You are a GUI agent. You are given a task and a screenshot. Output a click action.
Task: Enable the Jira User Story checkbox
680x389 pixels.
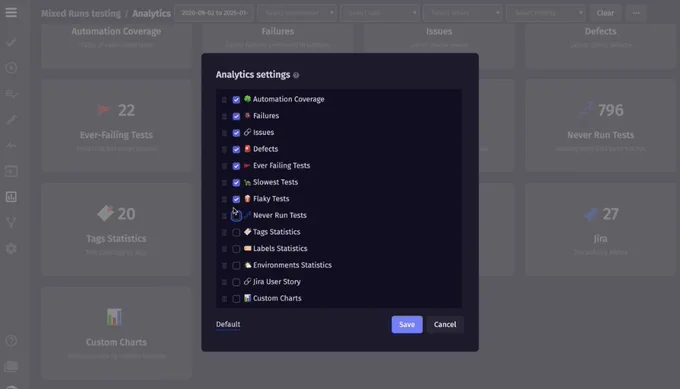[x=236, y=282]
